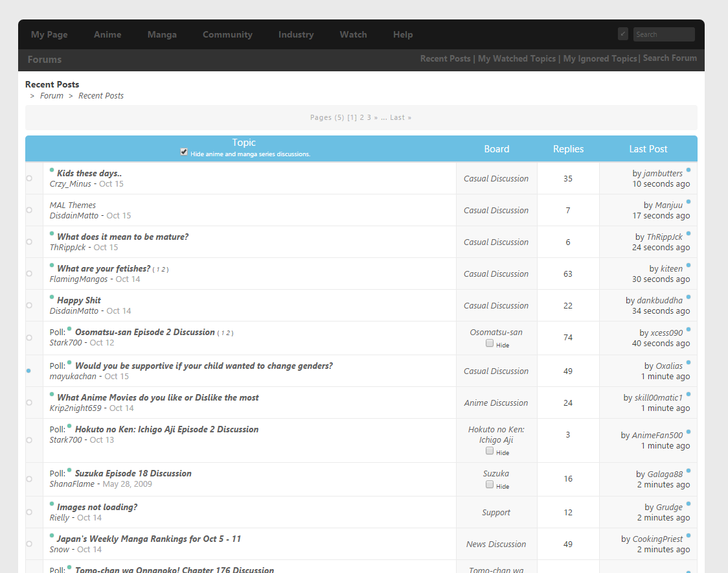Open the Community menu
Image resolution: width=728 pixels, height=573 pixels.
(227, 34)
